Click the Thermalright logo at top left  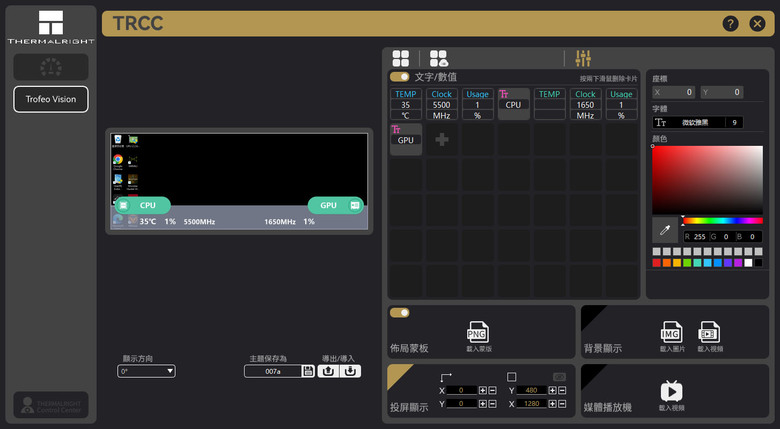pyautogui.click(x=51, y=27)
